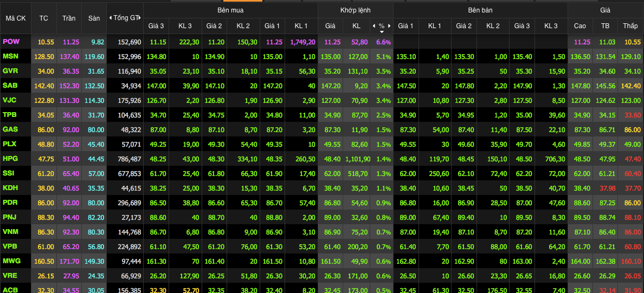
Task: Click the SSI ticker symbol
Action: point(9,173)
